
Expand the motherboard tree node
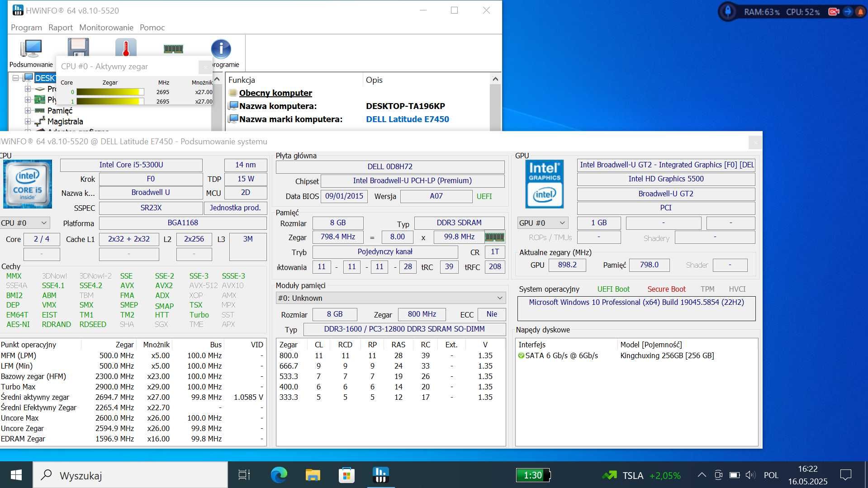point(28,99)
